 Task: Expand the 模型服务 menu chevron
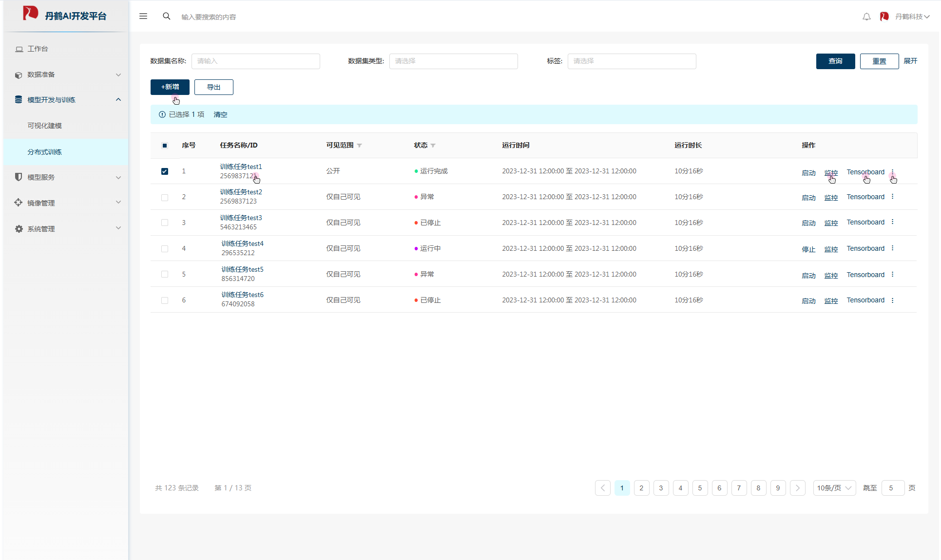118,177
